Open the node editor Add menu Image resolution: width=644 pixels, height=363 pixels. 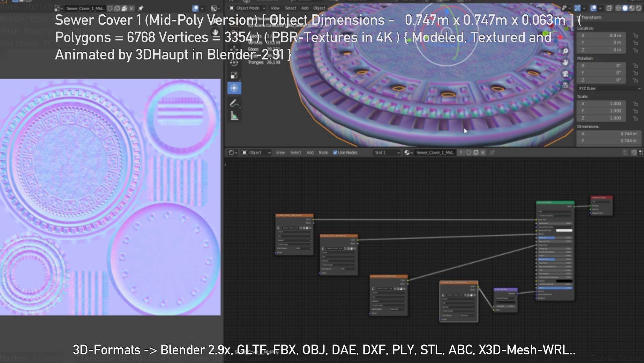point(310,153)
